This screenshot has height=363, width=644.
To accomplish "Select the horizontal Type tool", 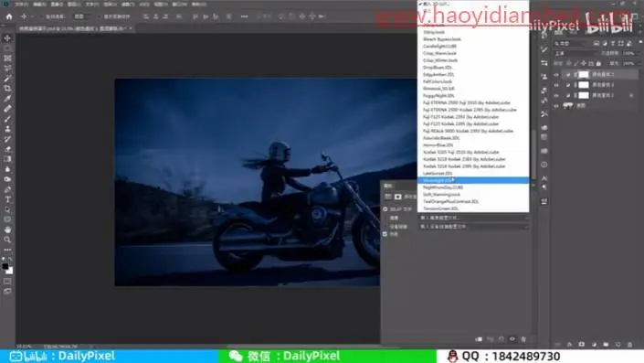I will (x=7, y=199).
